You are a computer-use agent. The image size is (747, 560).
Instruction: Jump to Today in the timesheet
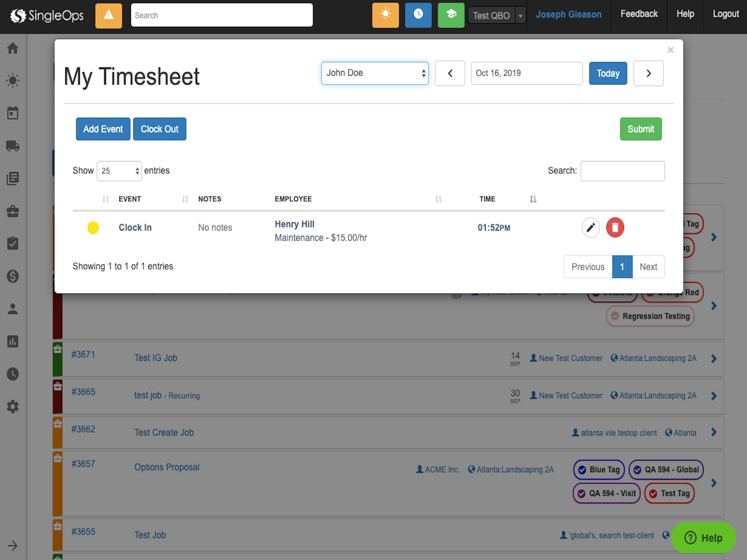coord(608,73)
